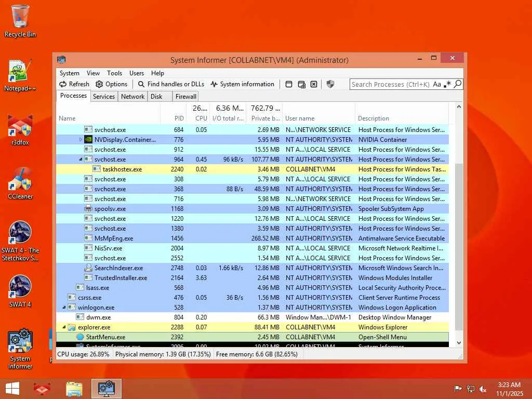Collapse the explorer.exe tree node
This screenshot has width=532, height=399.
[x=64, y=327]
